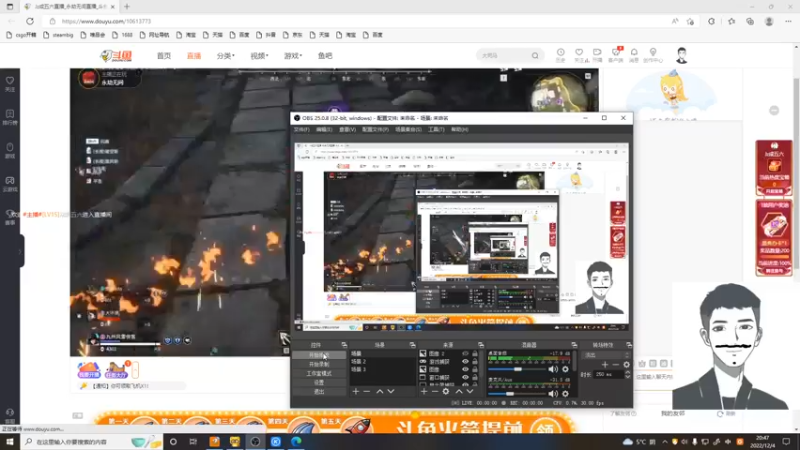The height and width of the screenshot is (450, 800).
Task: Open 鱼吧 link in Douyu navigation
Action: pos(325,56)
